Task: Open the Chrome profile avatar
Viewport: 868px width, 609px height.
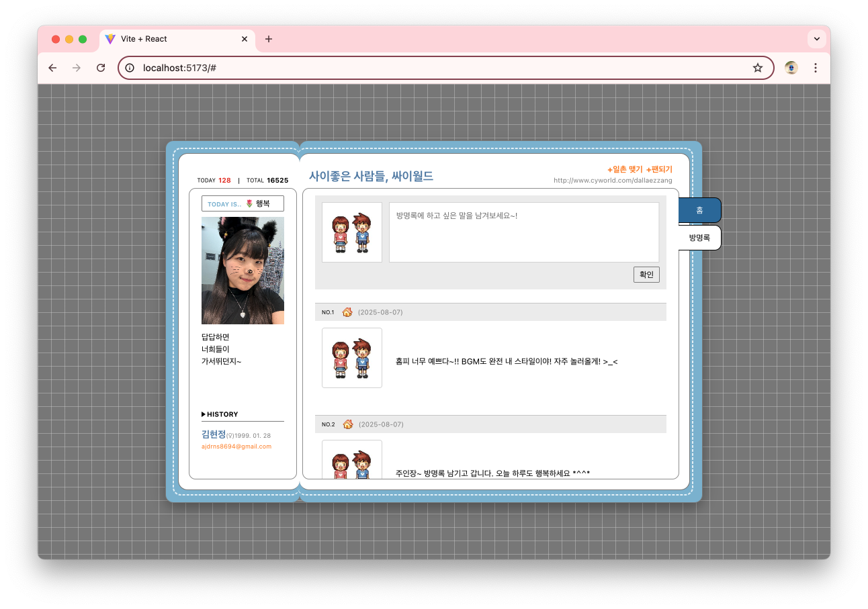Action: point(791,68)
